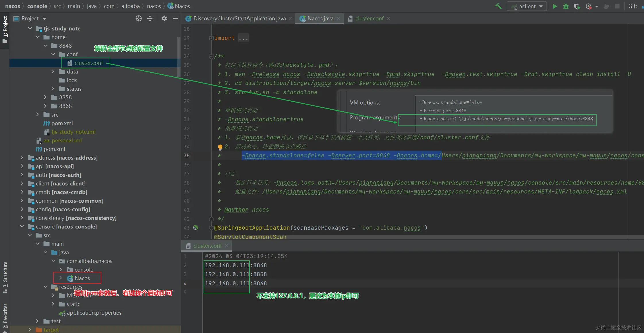The image size is (644, 333).
Task: Run the aclient configuration
Action: [x=555, y=6]
